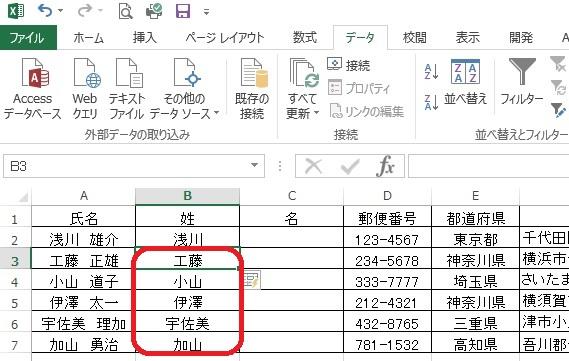Viewport: 569px width, 361px height.
Task: Click the Properties (プロパティ) button
Action: pyautogui.click(x=359, y=88)
